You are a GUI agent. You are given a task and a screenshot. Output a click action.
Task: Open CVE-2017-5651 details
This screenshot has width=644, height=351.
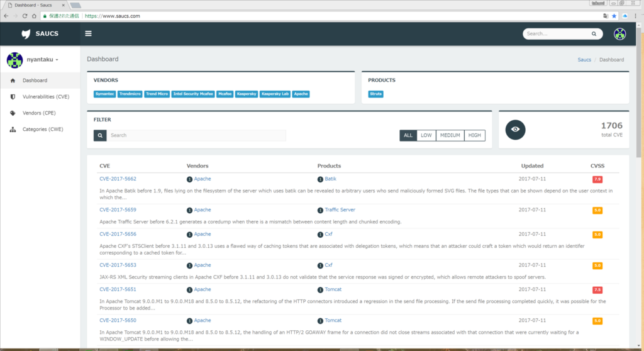click(118, 289)
